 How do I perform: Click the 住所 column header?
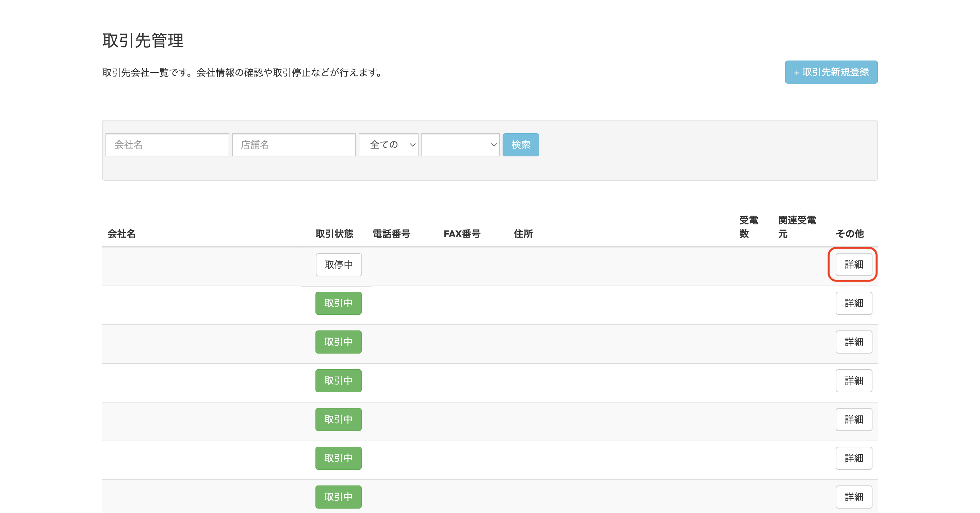(523, 234)
